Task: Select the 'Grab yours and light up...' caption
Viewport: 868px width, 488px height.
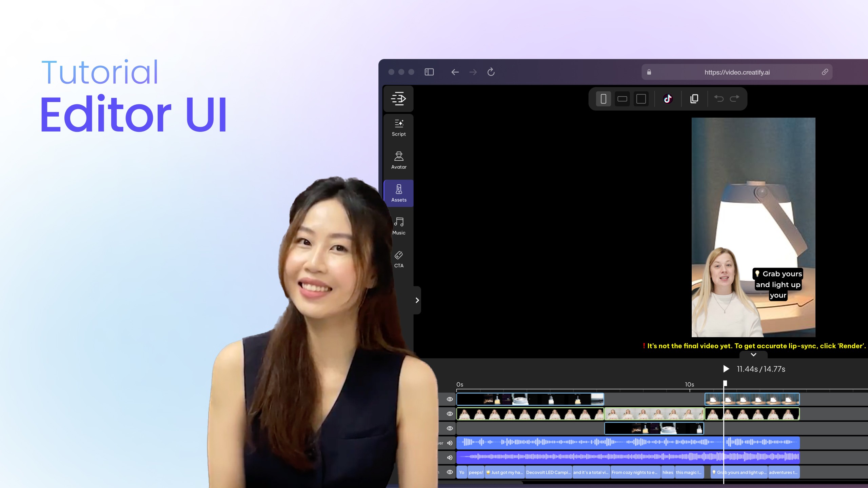Action: click(739, 472)
